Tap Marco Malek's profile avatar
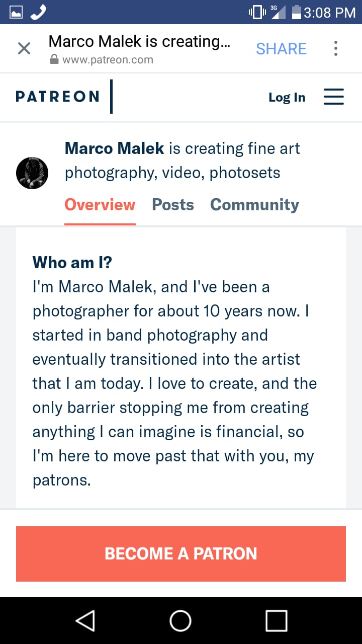This screenshot has height=644, width=362. point(32,173)
